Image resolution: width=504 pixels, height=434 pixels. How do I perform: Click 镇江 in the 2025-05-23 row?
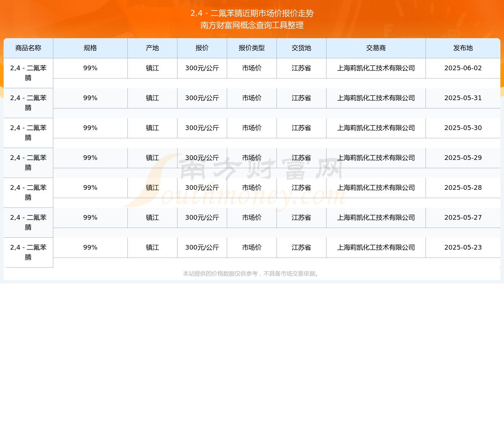click(152, 247)
